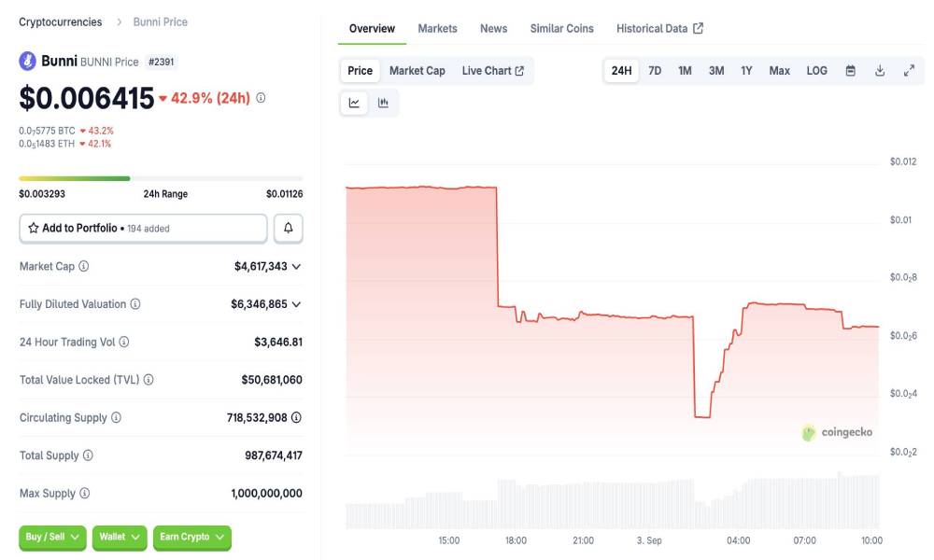Toggle LOG scale on chart
This screenshot has width=934, height=560.
[x=816, y=71]
